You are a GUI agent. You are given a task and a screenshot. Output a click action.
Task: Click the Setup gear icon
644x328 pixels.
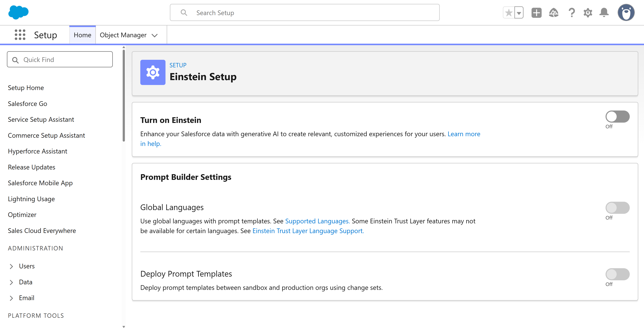click(x=588, y=12)
